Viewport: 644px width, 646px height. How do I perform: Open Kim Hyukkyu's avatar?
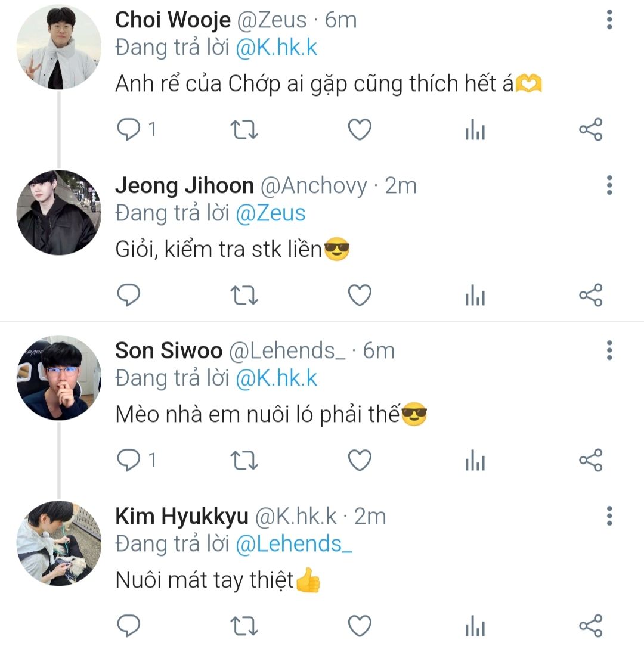point(59,543)
